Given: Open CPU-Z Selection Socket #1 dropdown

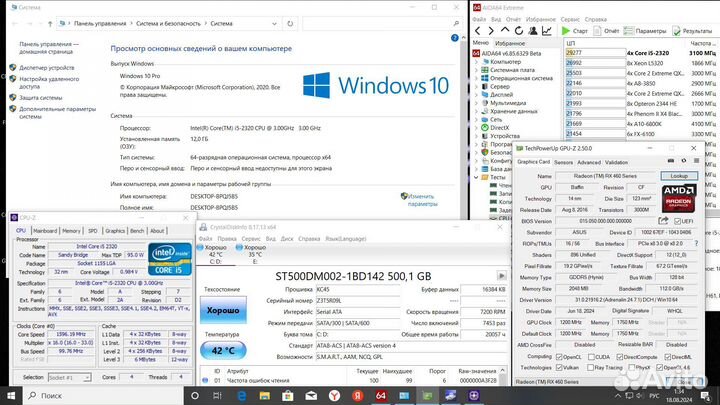Looking at the screenshot, I should [x=70, y=377].
